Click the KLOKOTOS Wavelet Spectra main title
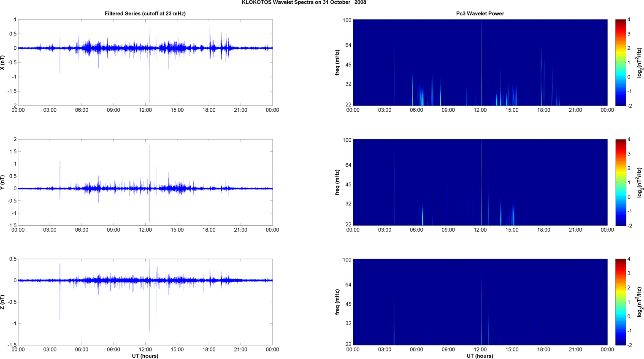The height and width of the screenshot is (359, 644). 304,3
